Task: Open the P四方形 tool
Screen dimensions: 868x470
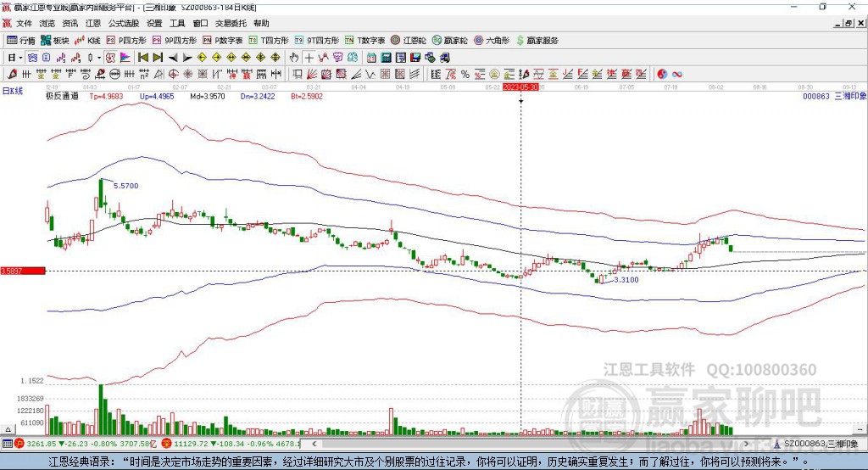Action: 125,41
